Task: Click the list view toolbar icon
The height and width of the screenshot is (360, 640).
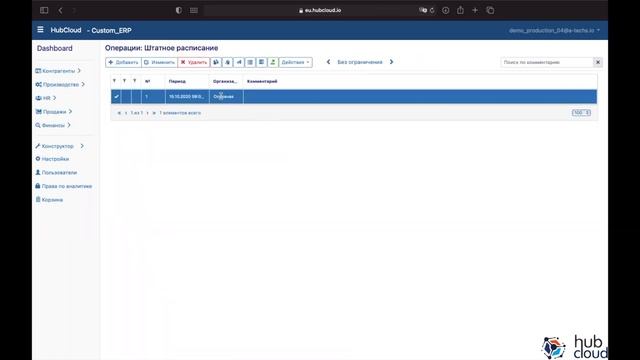Action: click(x=250, y=62)
